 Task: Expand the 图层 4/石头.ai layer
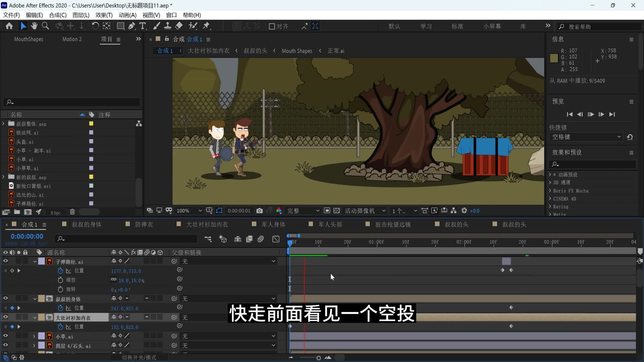coord(34,345)
